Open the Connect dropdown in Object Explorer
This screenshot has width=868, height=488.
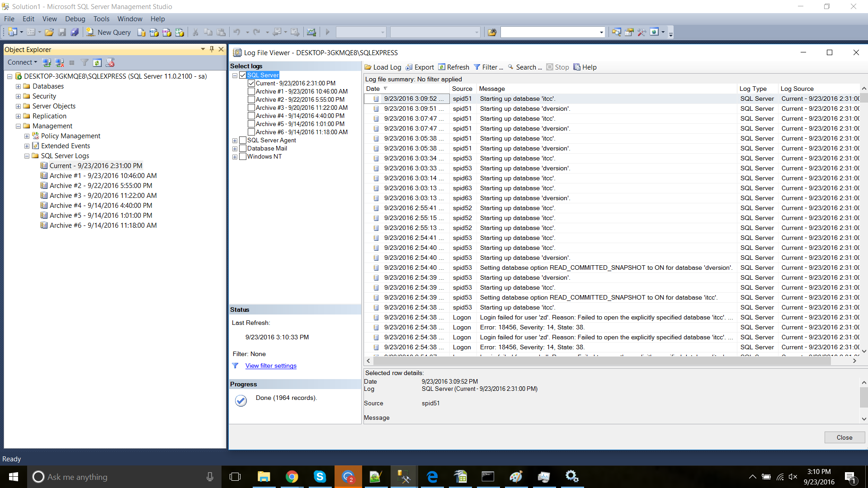pos(22,62)
